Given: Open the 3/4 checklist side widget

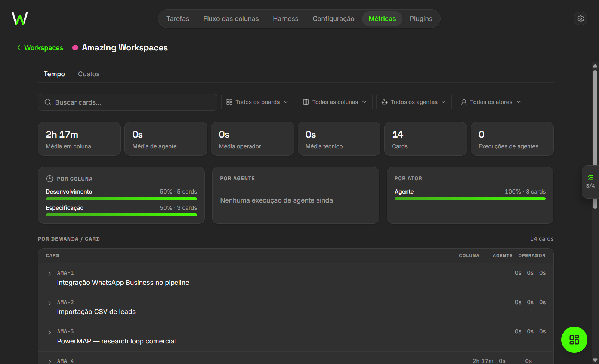Looking at the screenshot, I should tap(590, 182).
